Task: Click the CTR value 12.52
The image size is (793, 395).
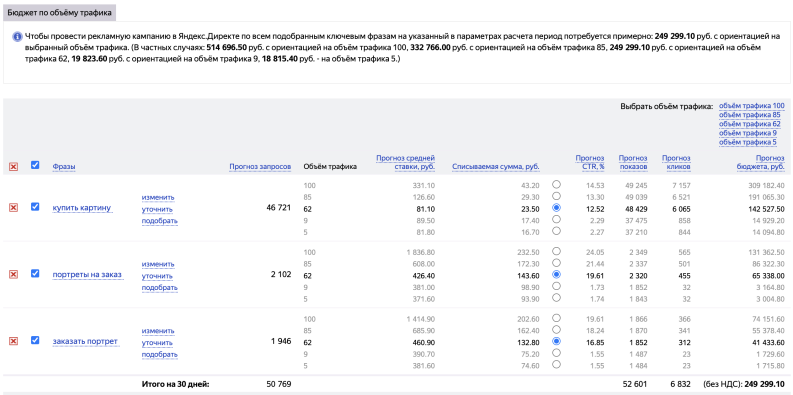Action: (596, 209)
